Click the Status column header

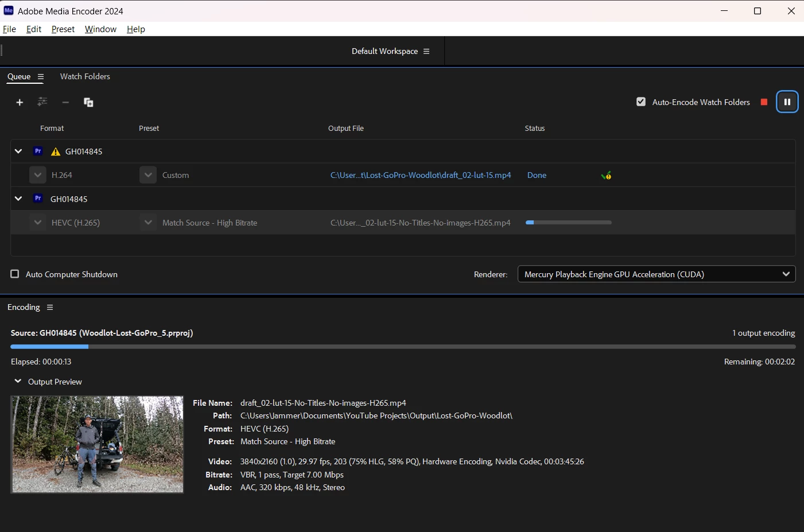coord(535,129)
